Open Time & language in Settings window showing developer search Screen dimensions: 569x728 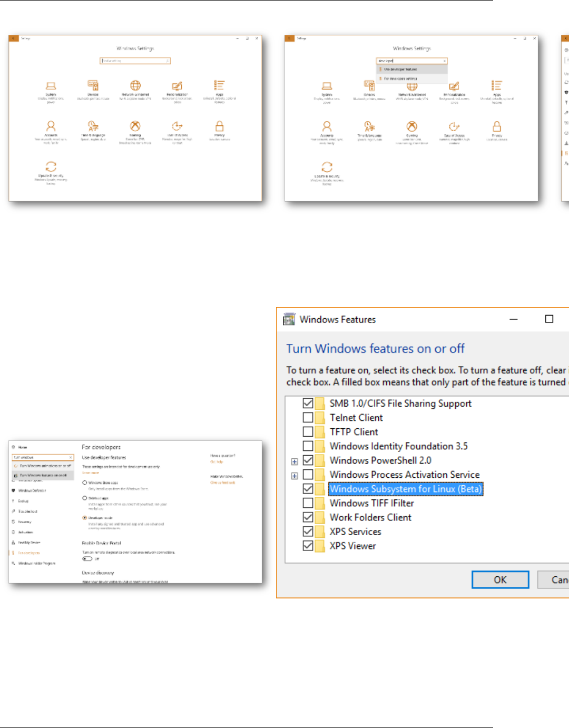click(370, 131)
